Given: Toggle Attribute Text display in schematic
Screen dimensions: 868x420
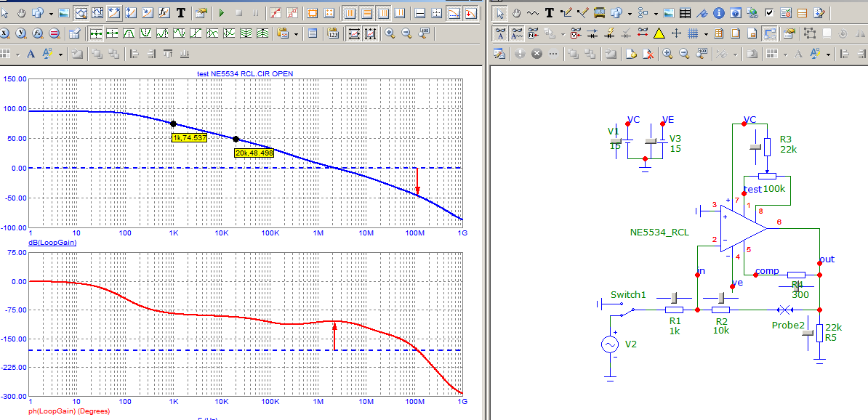Looking at the screenshot, I should (x=517, y=33).
